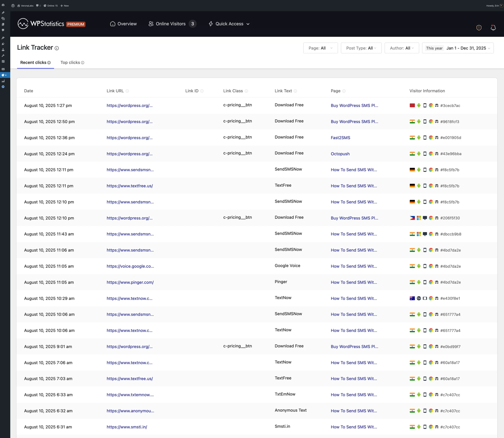Open visitor #e0bd99f7 details
This screenshot has height=438, width=504.
[450, 347]
